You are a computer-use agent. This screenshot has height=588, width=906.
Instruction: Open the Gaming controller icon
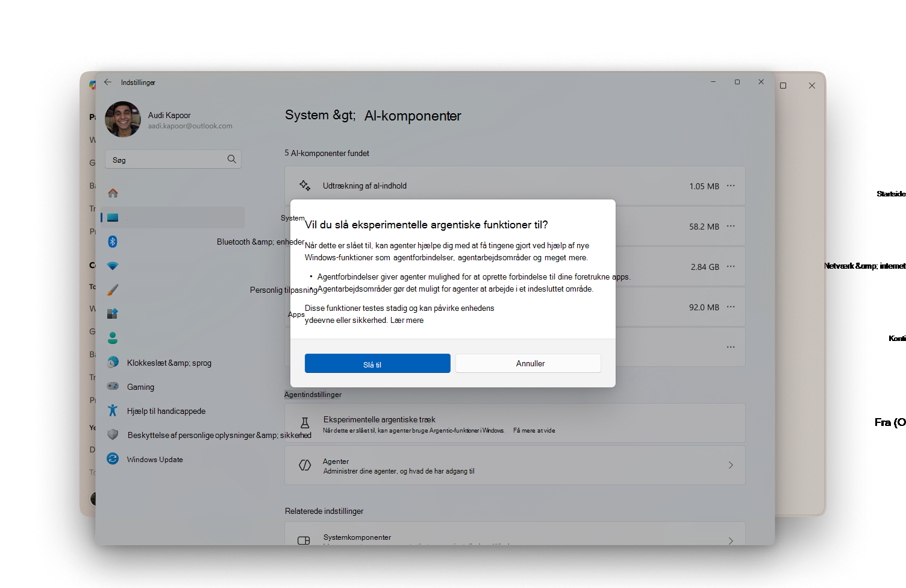(113, 386)
